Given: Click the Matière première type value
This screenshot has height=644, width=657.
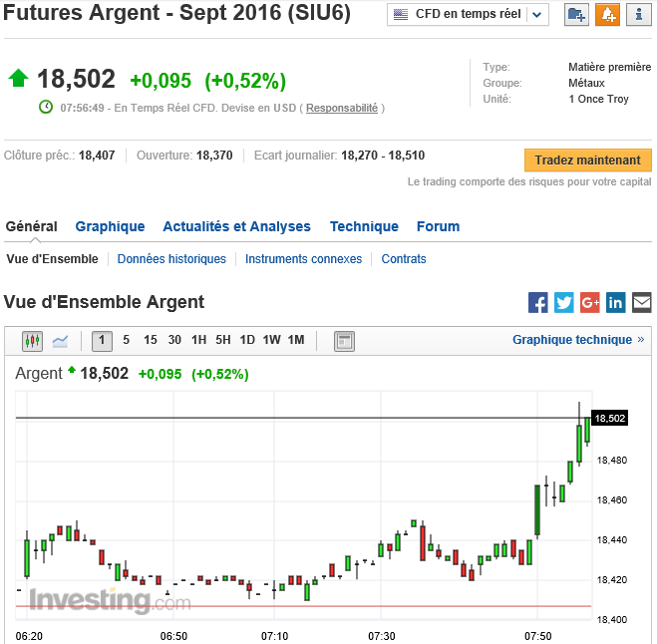Looking at the screenshot, I should (x=610, y=67).
